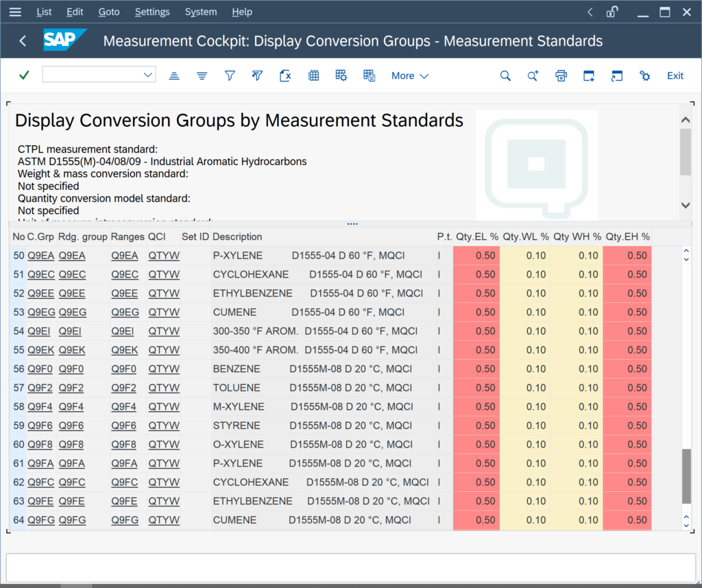Open the Settings menu
702x588 pixels.
[152, 12]
